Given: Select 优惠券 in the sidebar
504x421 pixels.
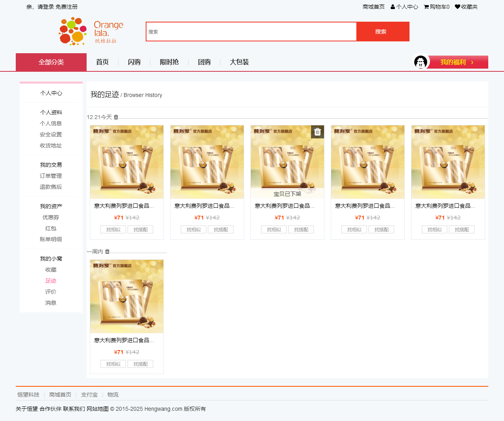Looking at the screenshot, I should click(51, 217).
